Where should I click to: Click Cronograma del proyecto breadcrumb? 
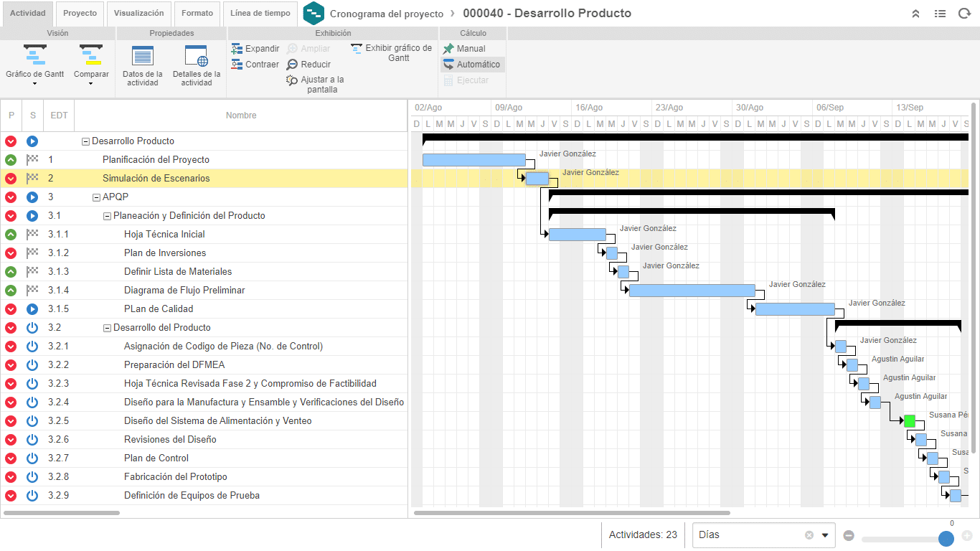(387, 14)
